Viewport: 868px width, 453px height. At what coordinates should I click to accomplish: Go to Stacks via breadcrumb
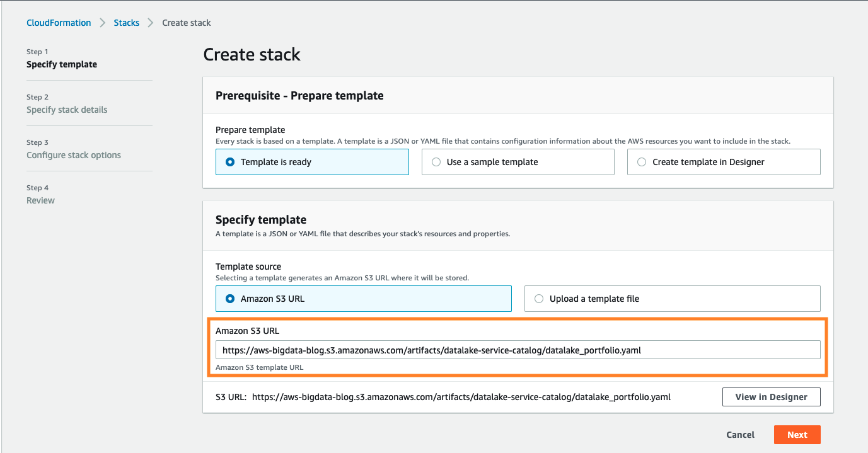click(126, 23)
